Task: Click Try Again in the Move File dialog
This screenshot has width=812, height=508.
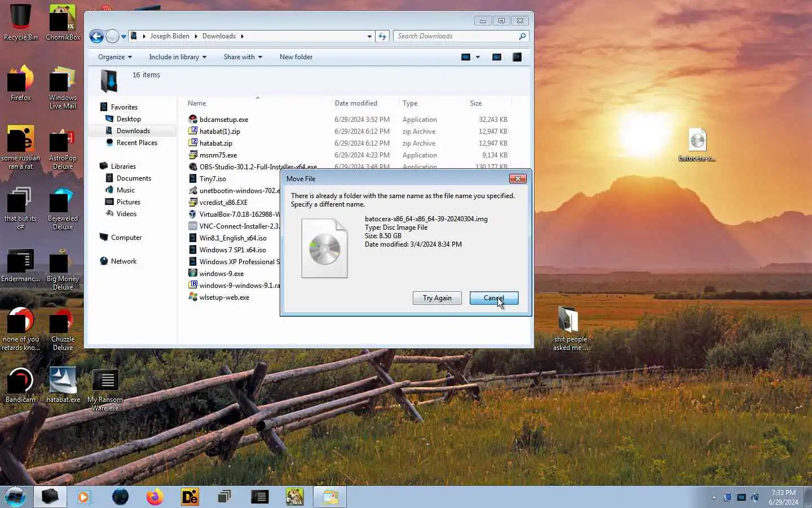Action: 437,298
